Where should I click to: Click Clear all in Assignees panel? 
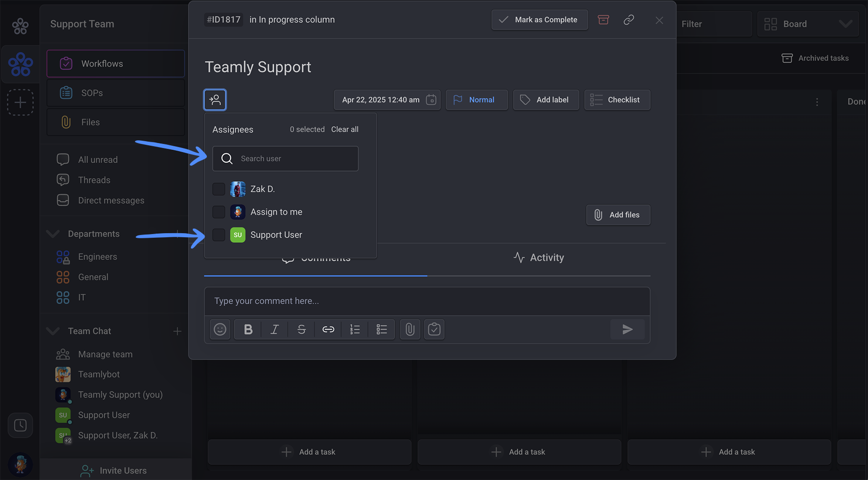(x=345, y=129)
